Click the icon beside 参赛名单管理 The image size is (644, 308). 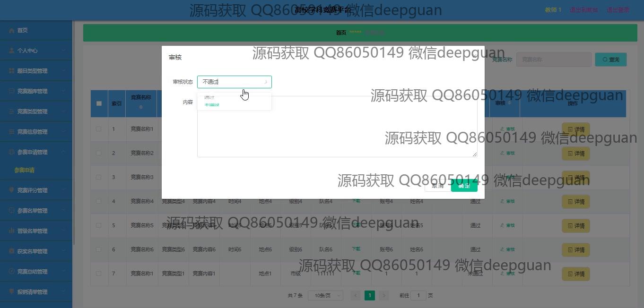pyautogui.click(x=12, y=211)
